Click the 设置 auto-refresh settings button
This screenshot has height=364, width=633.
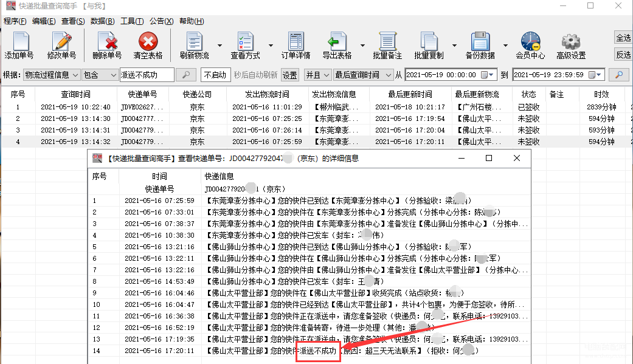(x=290, y=75)
